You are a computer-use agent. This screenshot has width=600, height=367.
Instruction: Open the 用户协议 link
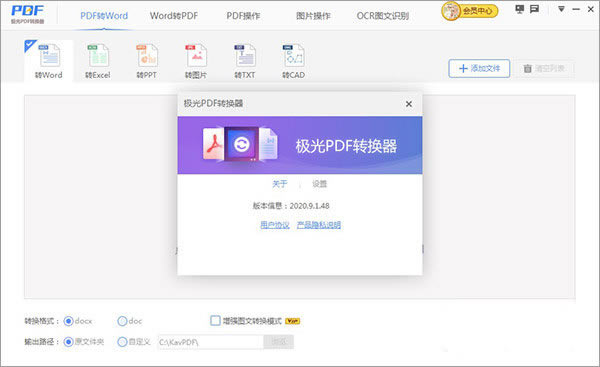click(x=275, y=225)
